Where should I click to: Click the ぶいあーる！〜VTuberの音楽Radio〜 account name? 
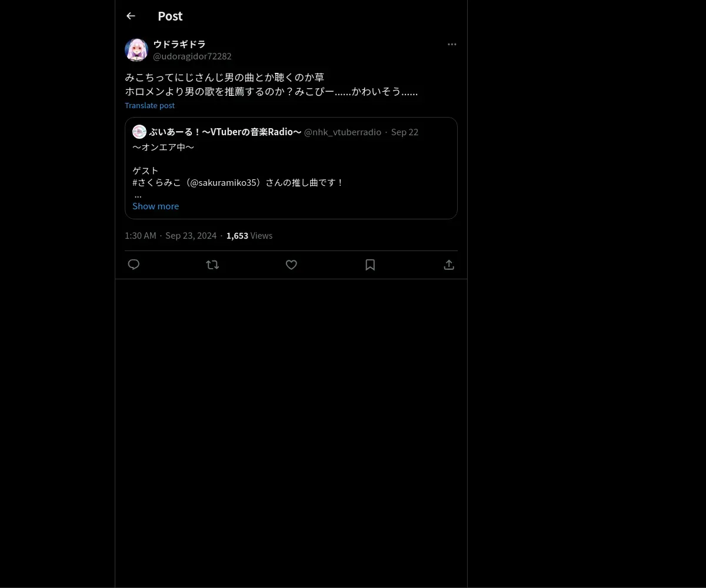225,132
